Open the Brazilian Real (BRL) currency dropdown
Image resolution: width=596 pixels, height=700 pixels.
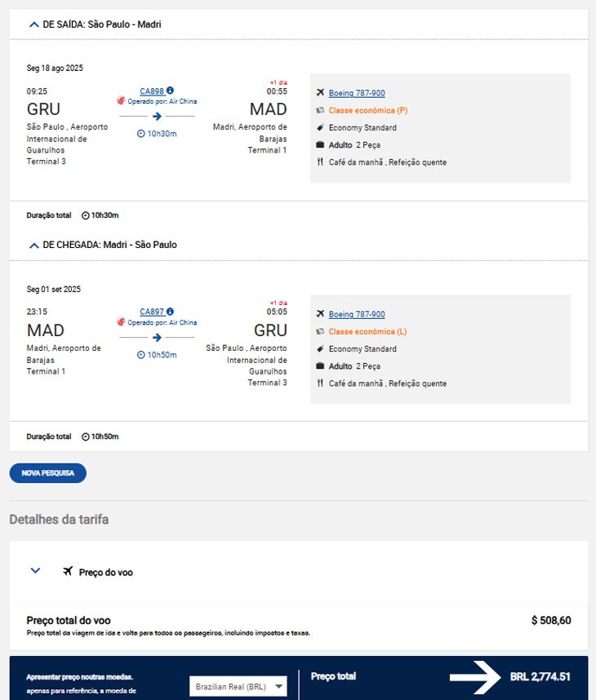tap(238, 687)
